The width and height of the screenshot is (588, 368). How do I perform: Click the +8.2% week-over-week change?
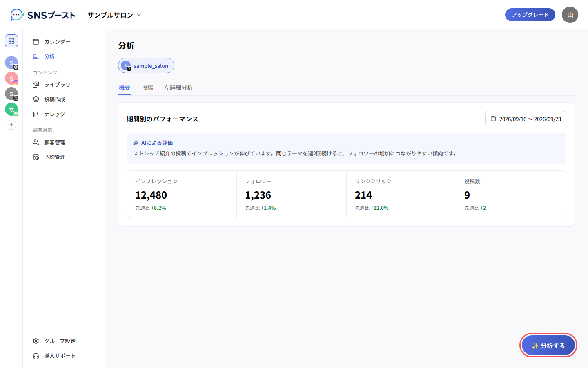158,208
